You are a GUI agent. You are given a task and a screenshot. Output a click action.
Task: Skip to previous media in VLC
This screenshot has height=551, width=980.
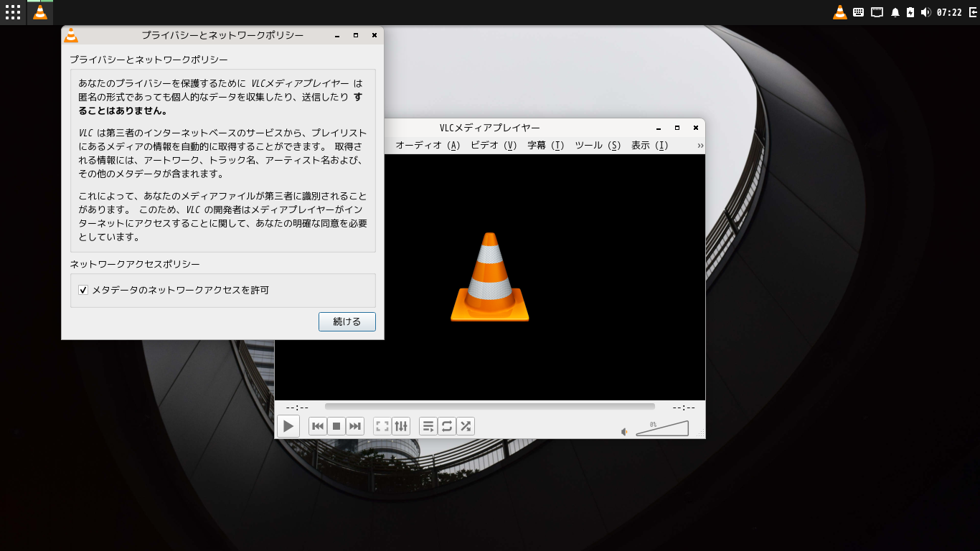(x=318, y=426)
